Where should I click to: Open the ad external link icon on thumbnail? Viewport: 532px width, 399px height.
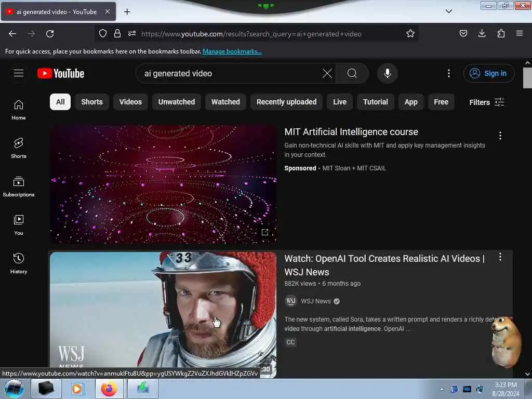coord(265,232)
